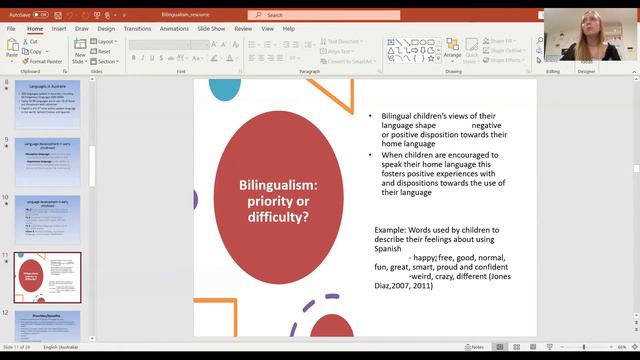Toggle Bold formatting
Viewport: 640px width, 360px height.
[x=133, y=58]
